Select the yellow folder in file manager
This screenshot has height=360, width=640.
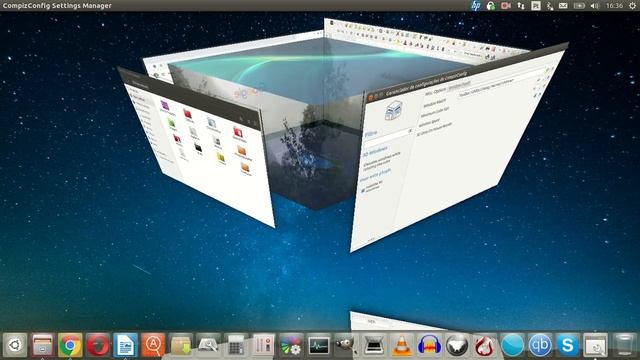point(220,157)
